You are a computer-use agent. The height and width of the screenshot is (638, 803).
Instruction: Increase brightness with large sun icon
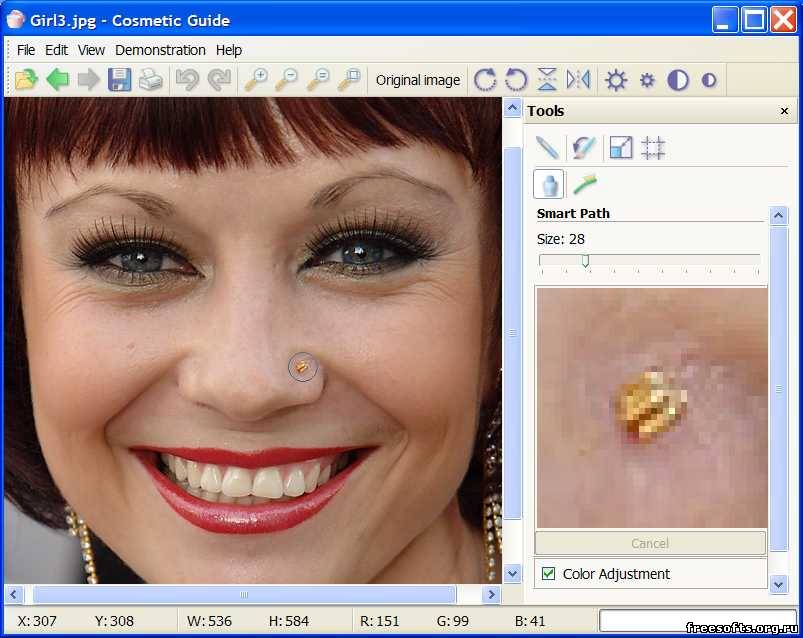coord(616,80)
